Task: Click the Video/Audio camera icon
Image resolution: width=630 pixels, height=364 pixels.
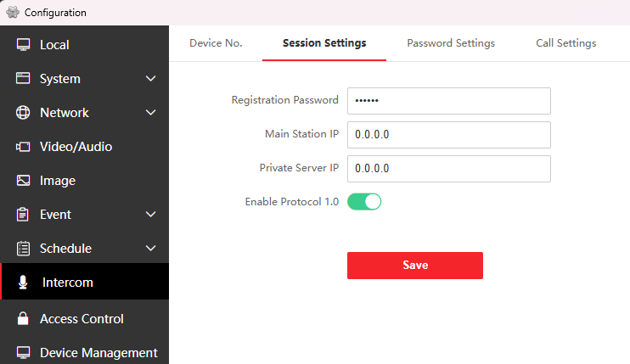Action: coord(24,147)
